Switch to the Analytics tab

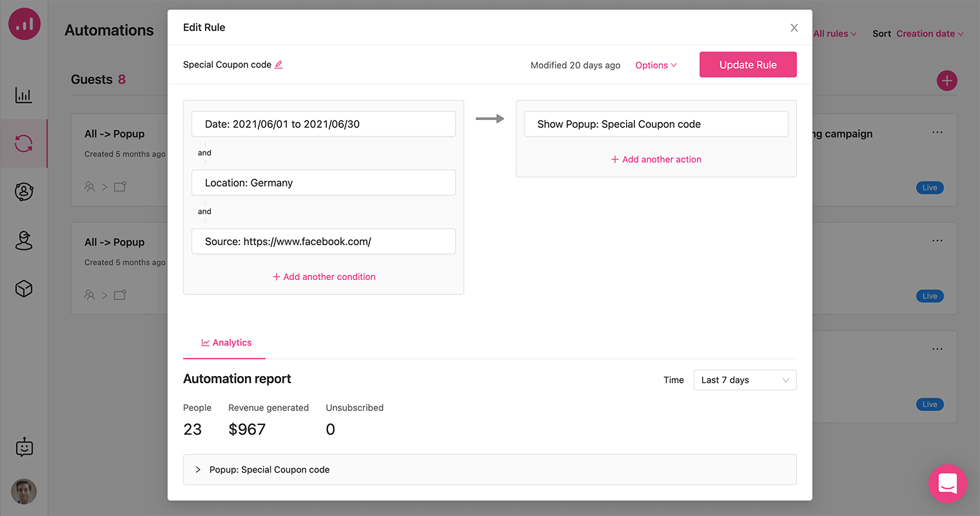pos(226,342)
